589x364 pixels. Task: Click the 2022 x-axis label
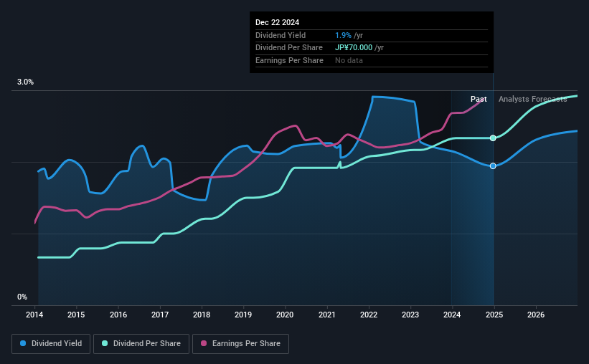[x=369, y=315]
